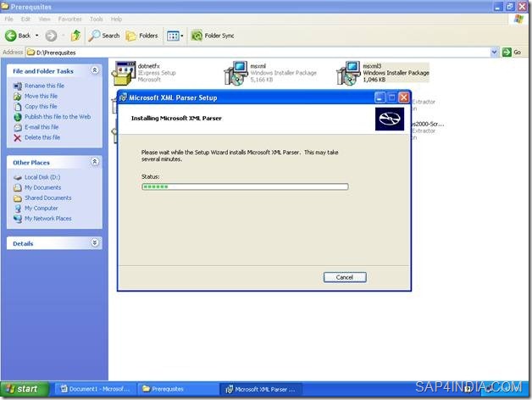Viewport: 532px width, 400px height.
Task: Click the Rename this file icon
Action: tap(18, 86)
